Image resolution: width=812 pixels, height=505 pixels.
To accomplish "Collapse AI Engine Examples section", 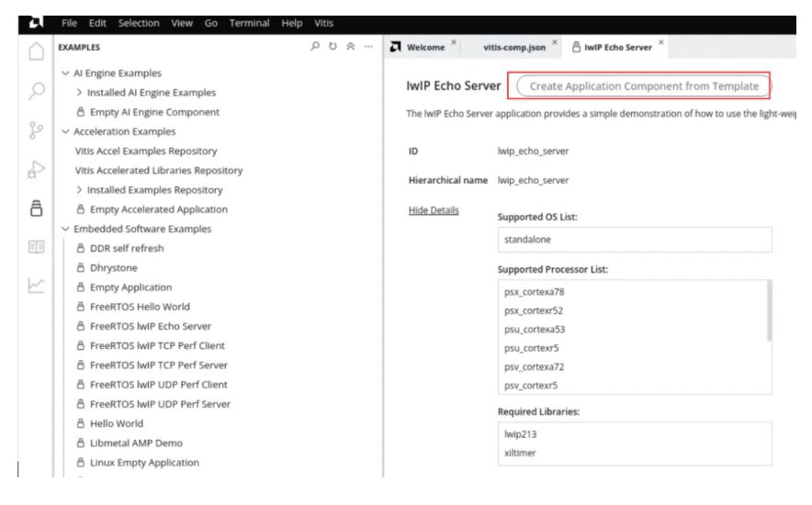I will coord(65,73).
